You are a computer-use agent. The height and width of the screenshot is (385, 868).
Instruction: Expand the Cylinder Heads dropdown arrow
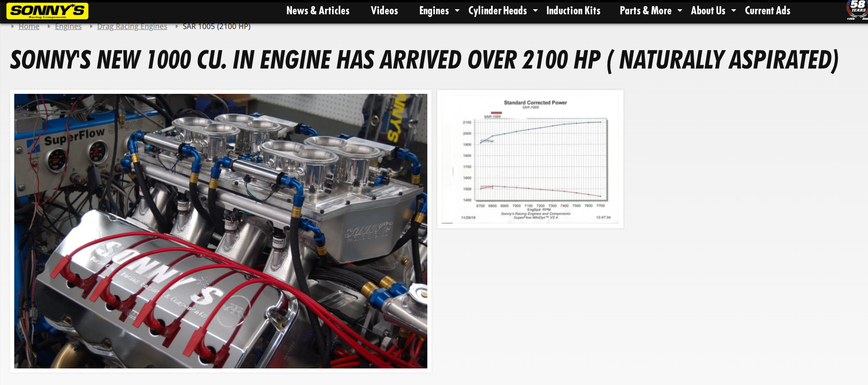coord(535,10)
